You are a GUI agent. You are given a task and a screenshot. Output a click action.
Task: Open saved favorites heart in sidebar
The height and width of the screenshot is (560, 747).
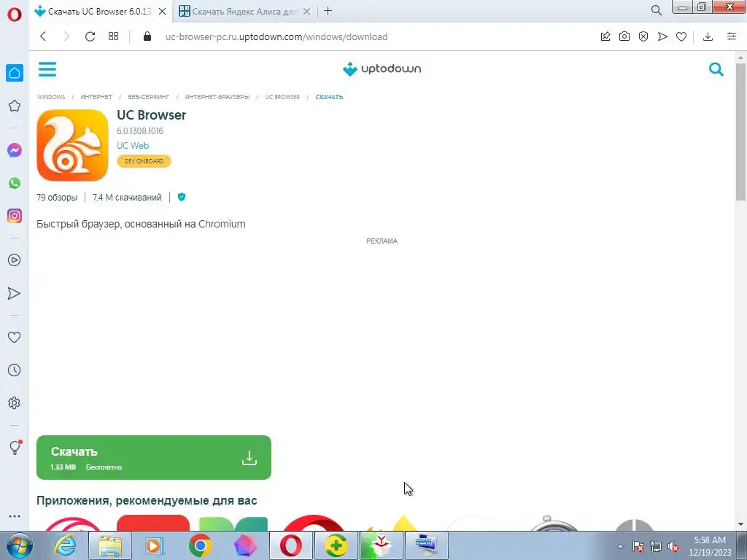(15, 337)
